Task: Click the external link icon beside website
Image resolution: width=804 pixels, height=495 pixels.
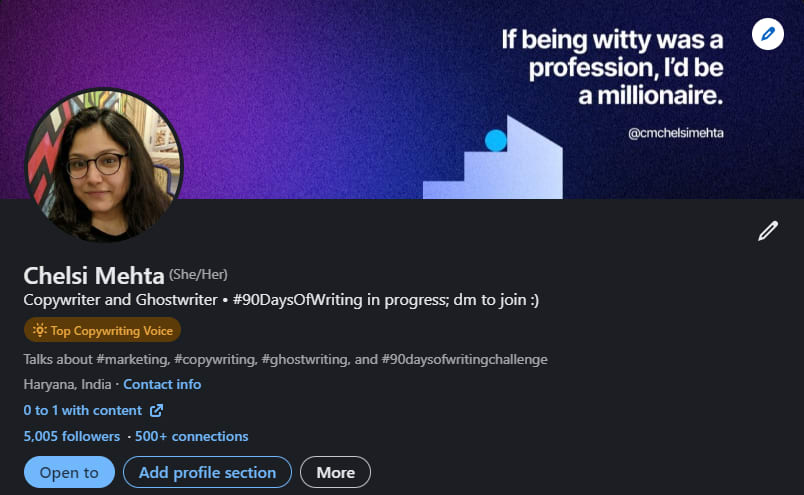Action: point(156,410)
